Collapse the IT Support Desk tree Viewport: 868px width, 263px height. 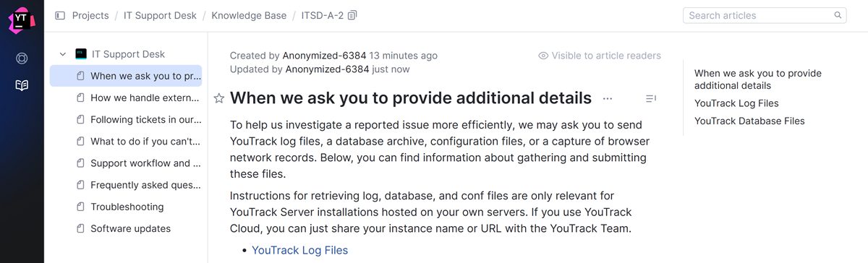(62, 54)
